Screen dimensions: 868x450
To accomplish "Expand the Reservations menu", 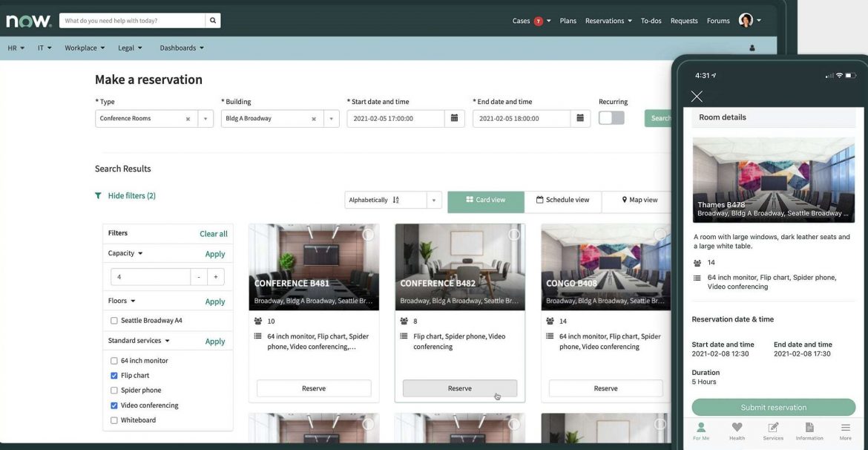I will [608, 21].
